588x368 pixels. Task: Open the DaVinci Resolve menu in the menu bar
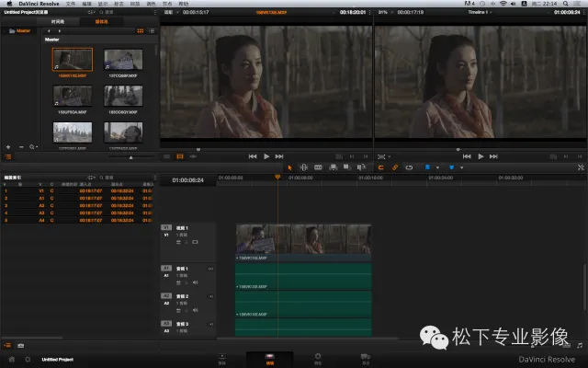[x=39, y=4]
